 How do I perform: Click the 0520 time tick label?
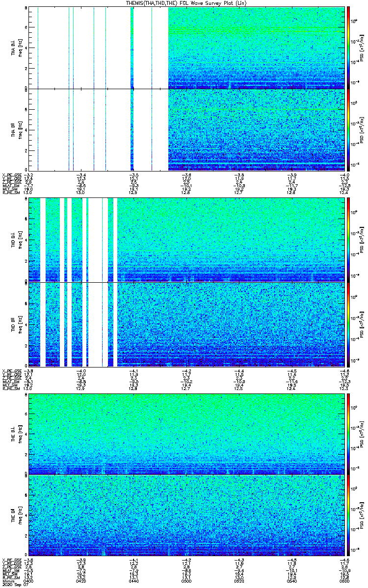click(x=239, y=581)
